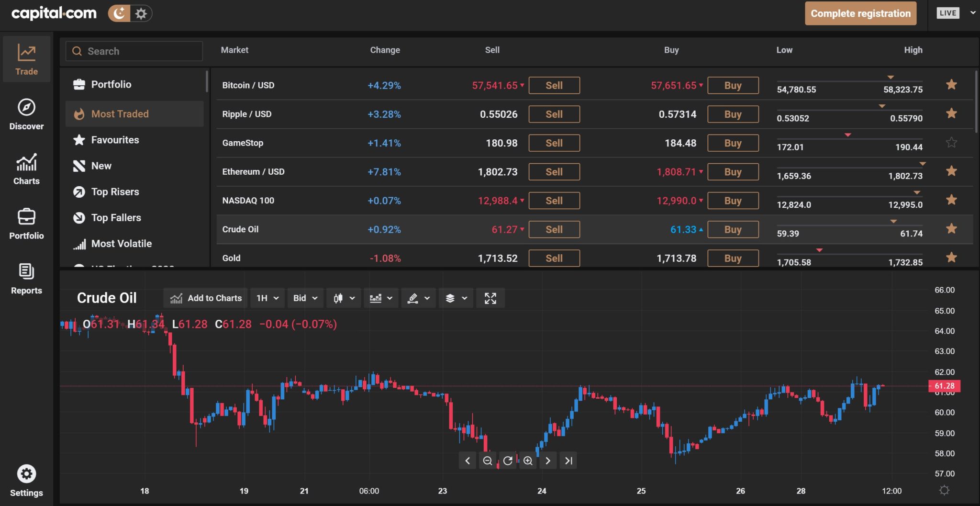Open candlestick chart type dropdown
The width and height of the screenshot is (980, 506).
(344, 298)
